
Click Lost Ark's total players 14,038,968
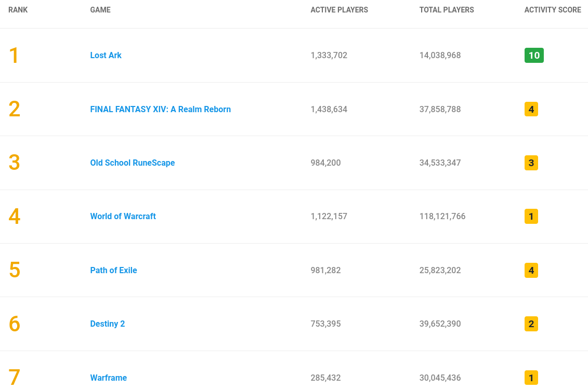click(x=440, y=55)
